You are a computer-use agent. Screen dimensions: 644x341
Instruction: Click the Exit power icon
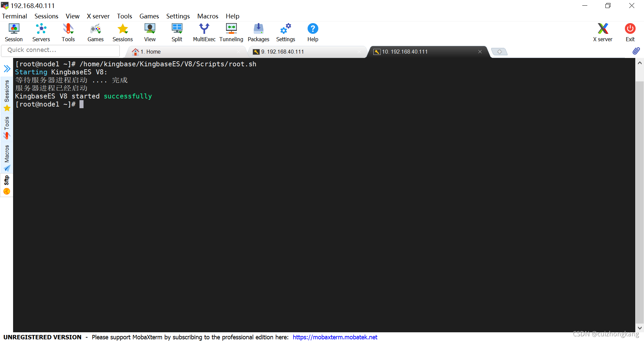[630, 32]
